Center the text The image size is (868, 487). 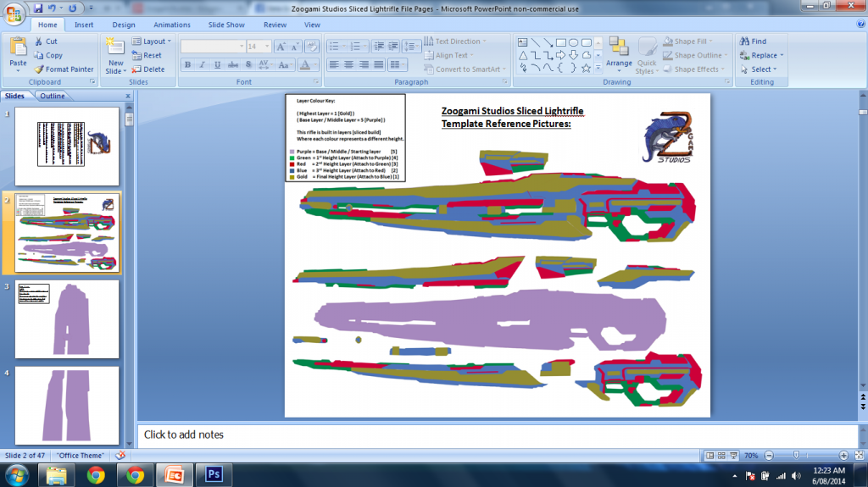pyautogui.click(x=348, y=64)
